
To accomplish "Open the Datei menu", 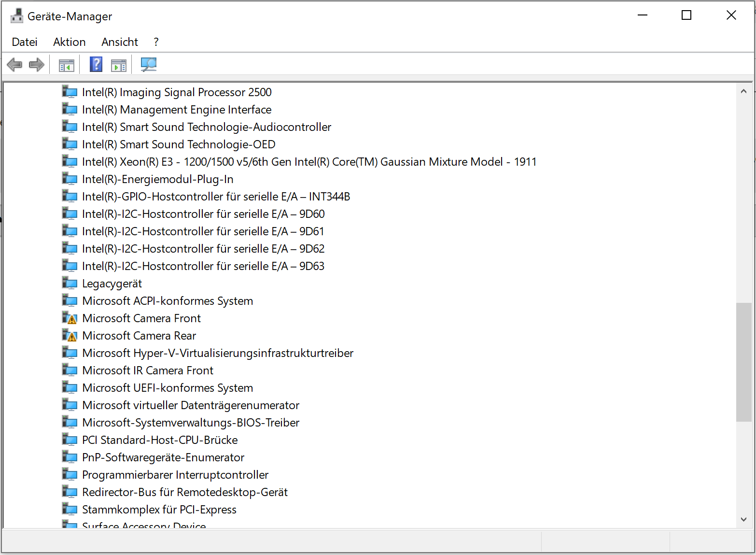I will (x=25, y=42).
